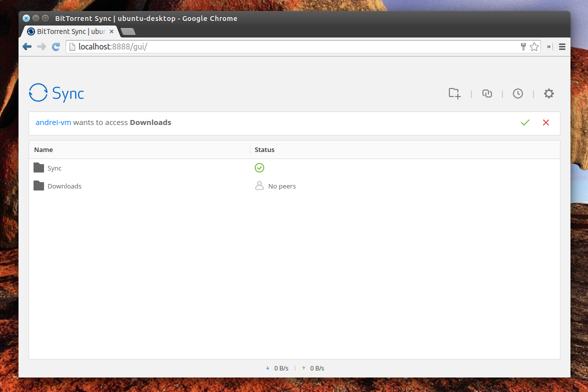
Task: Click the No peers person icon
Action: 259,185
